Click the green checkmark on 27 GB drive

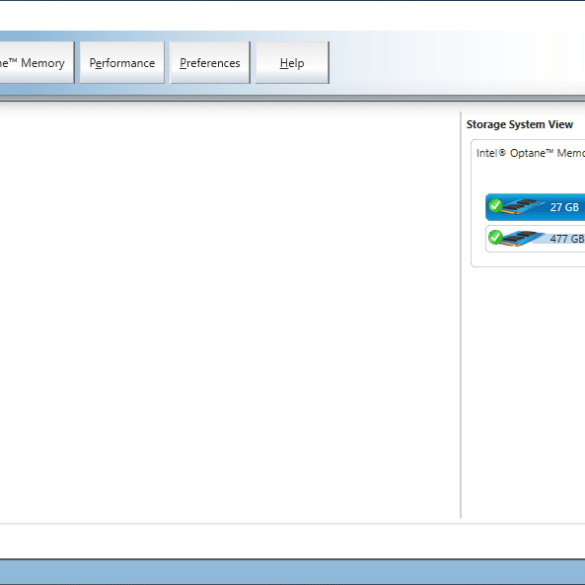[495, 205]
